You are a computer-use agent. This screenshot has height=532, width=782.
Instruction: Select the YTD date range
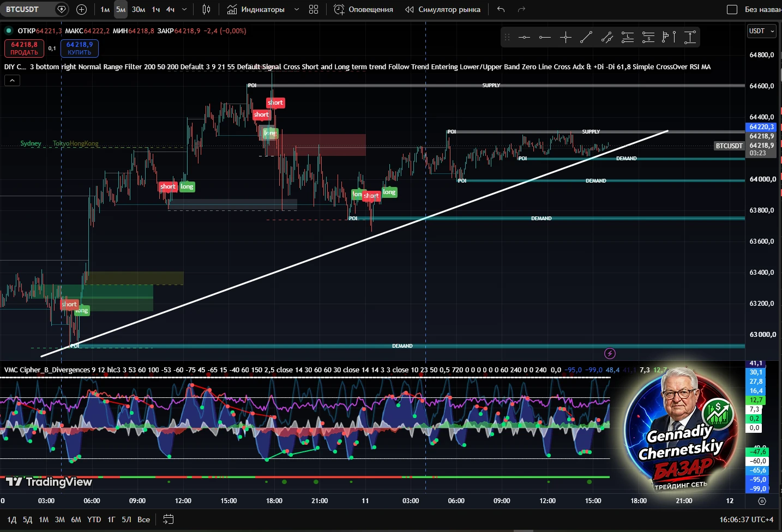pos(94,519)
